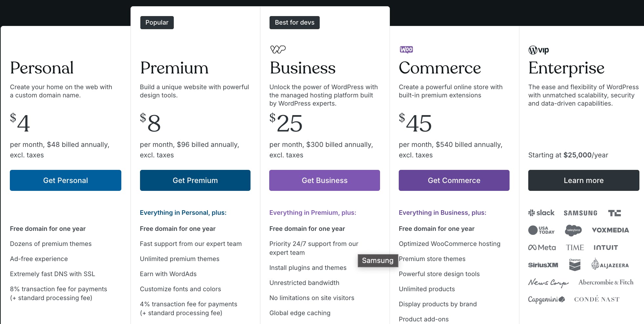Click the Meta logo
Viewport: 644px width, 324px height.
click(542, 248)
